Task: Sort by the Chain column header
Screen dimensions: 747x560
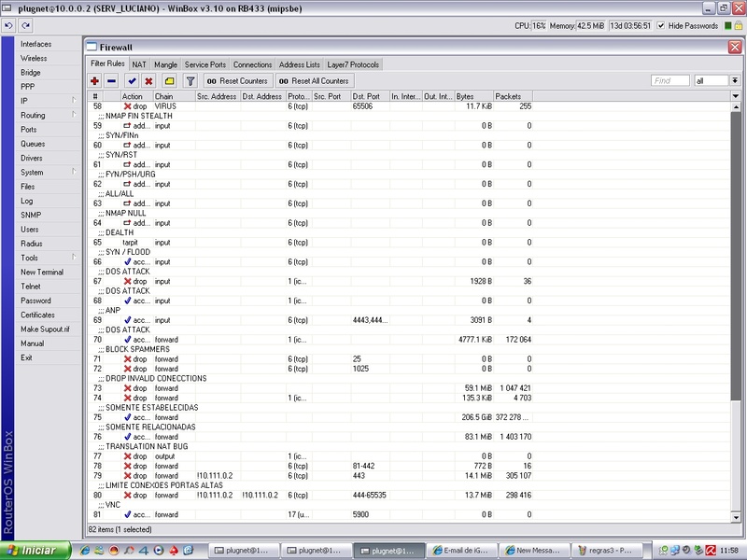Action: [x=174, y=96]
